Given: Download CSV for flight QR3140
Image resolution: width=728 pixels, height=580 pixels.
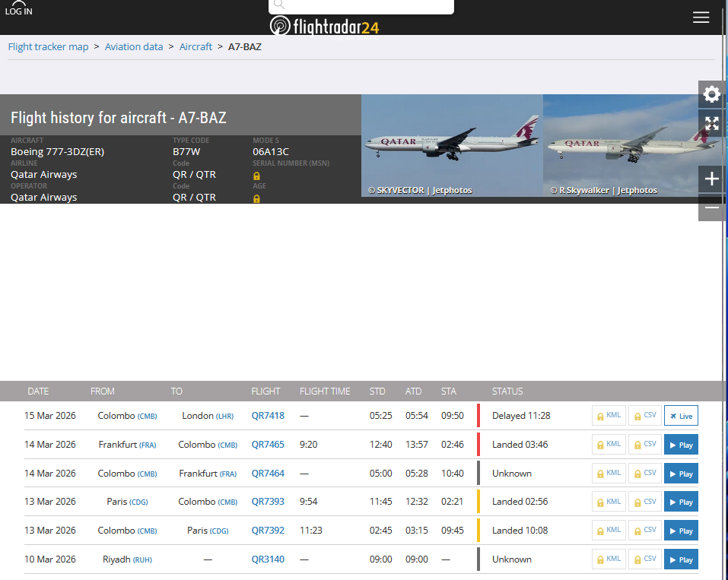Looking at the screenshot, I should (x=644, y=559).
